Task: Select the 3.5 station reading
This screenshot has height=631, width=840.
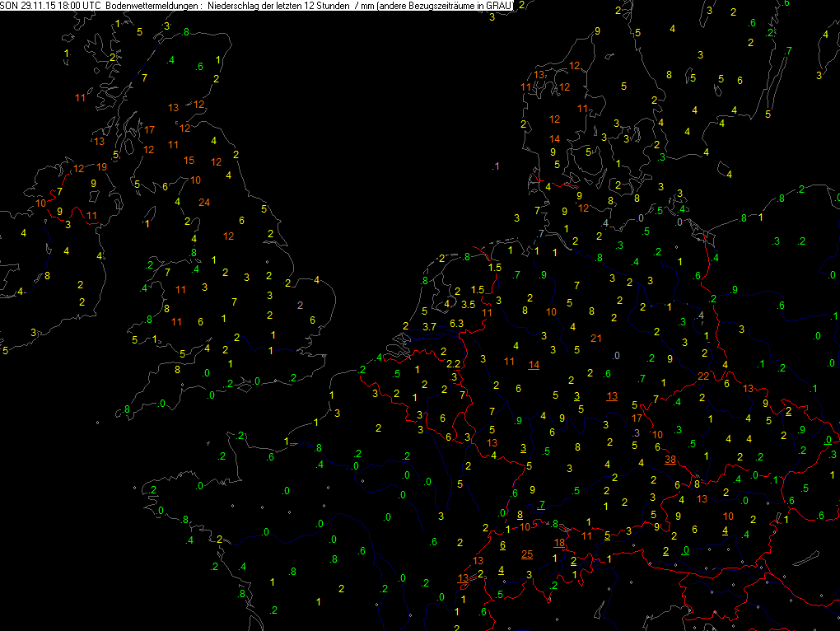Action: [468, 304]
